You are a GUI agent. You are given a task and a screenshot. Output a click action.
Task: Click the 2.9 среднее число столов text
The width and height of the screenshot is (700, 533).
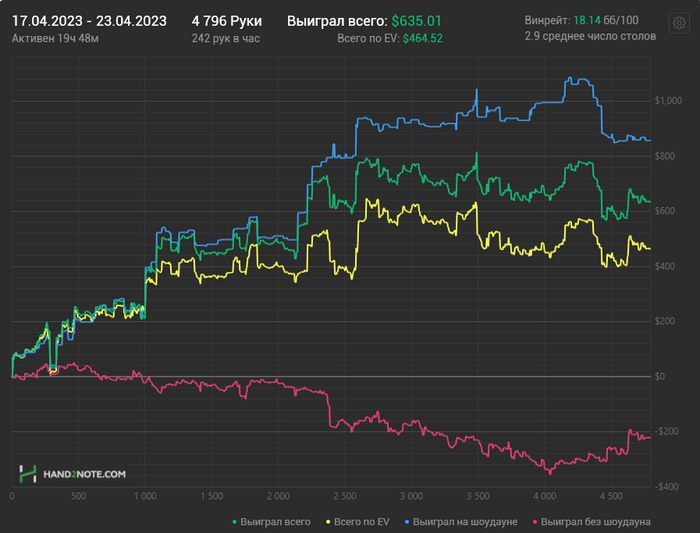[x=590, y=36]
